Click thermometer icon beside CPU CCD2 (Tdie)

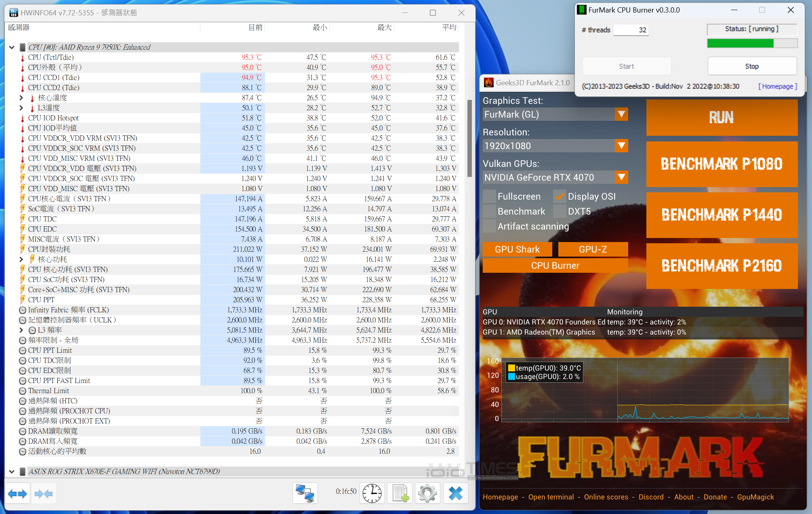click(x=23, y=88)
